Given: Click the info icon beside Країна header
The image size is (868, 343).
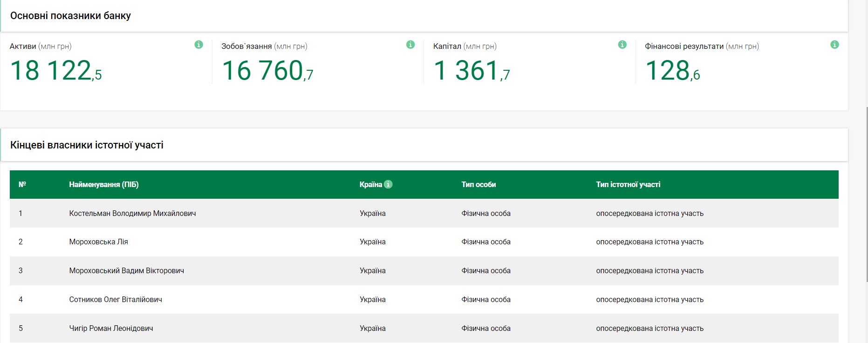Looking at the screenshot, I should tap(388, 184).
